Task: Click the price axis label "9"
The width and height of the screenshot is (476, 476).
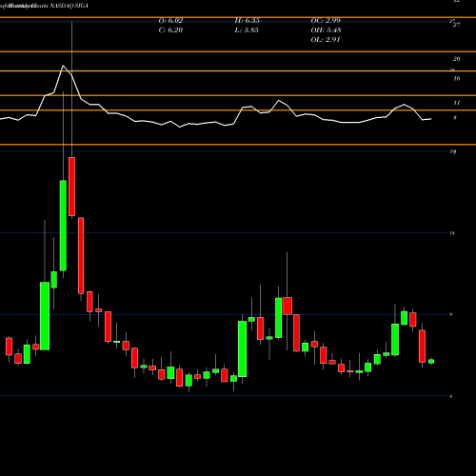Action: 451,314
